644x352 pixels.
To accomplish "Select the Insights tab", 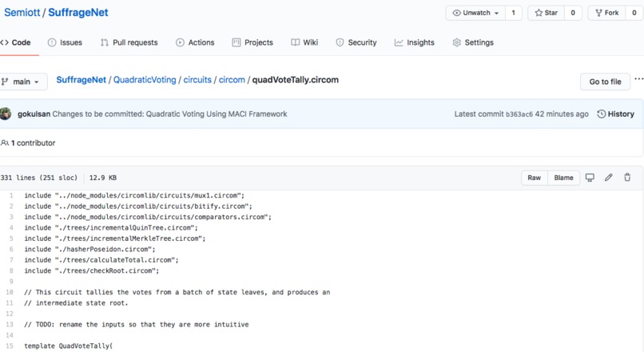I will click(414, 42).
